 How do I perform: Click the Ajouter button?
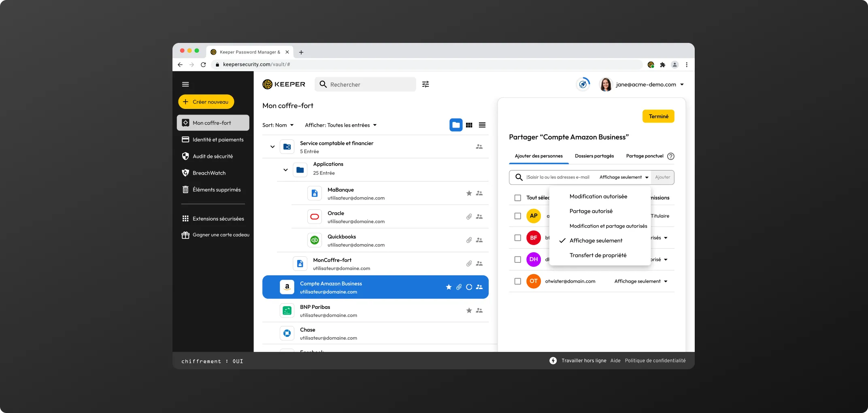click(663, 177)
